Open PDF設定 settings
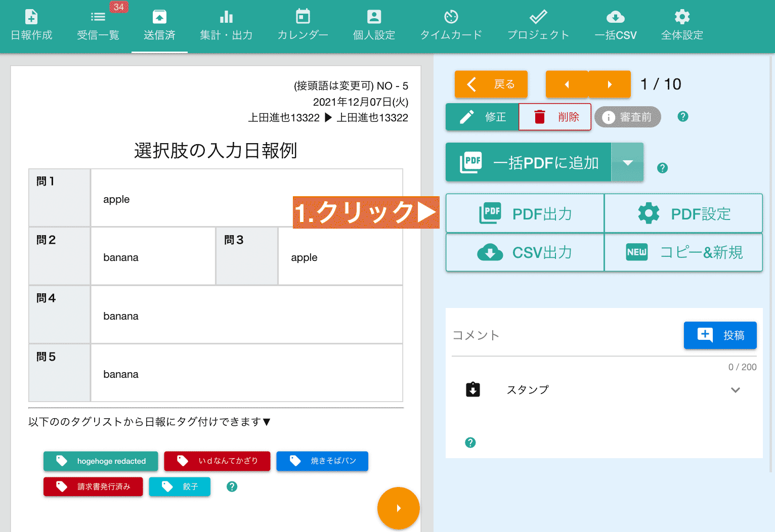Viewport: 775px width, 532px height. coord(683,213)
